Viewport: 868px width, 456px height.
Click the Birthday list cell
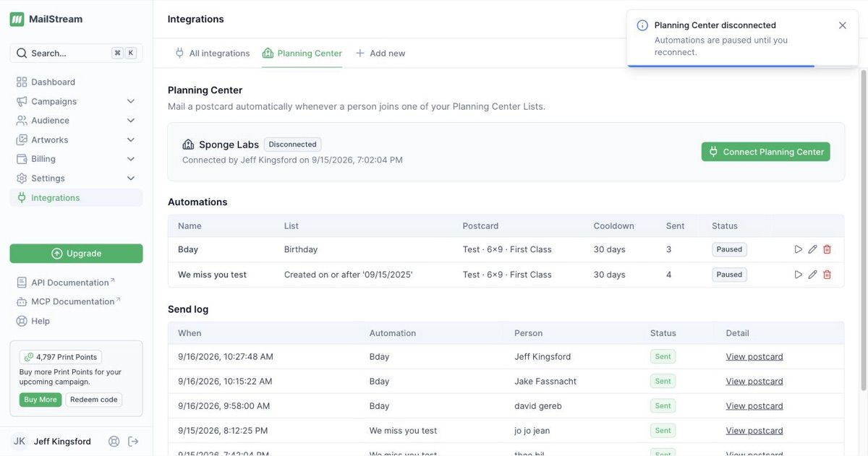[x=301, y=249]
